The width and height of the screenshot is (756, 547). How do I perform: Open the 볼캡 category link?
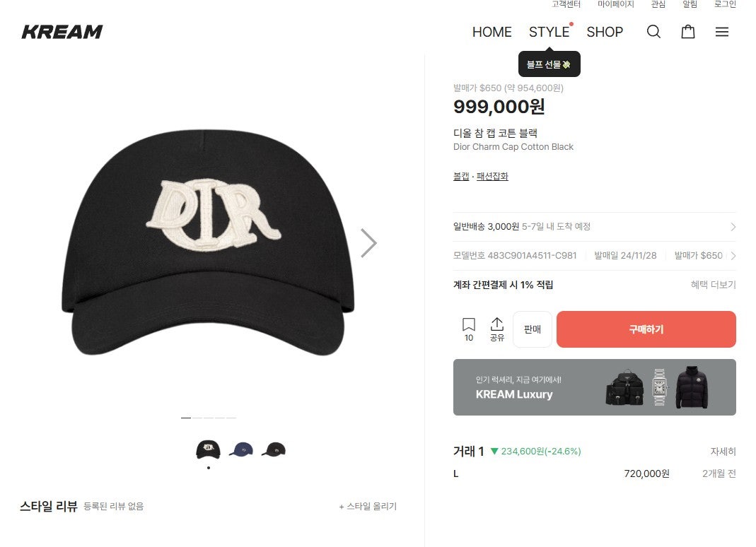tap(461, 177)
